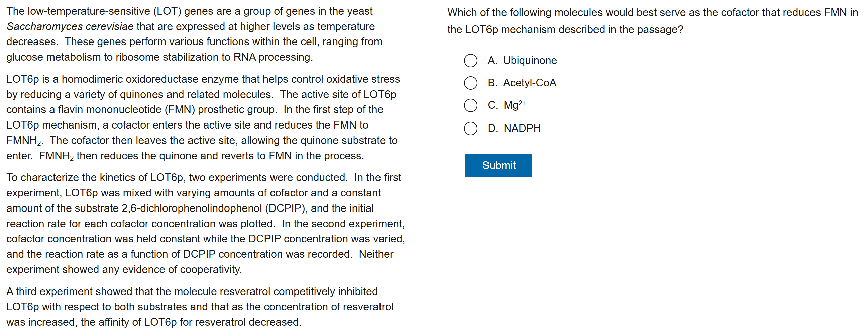Click the 'Ubiquinone' answer label text

(x=529, y=60)
